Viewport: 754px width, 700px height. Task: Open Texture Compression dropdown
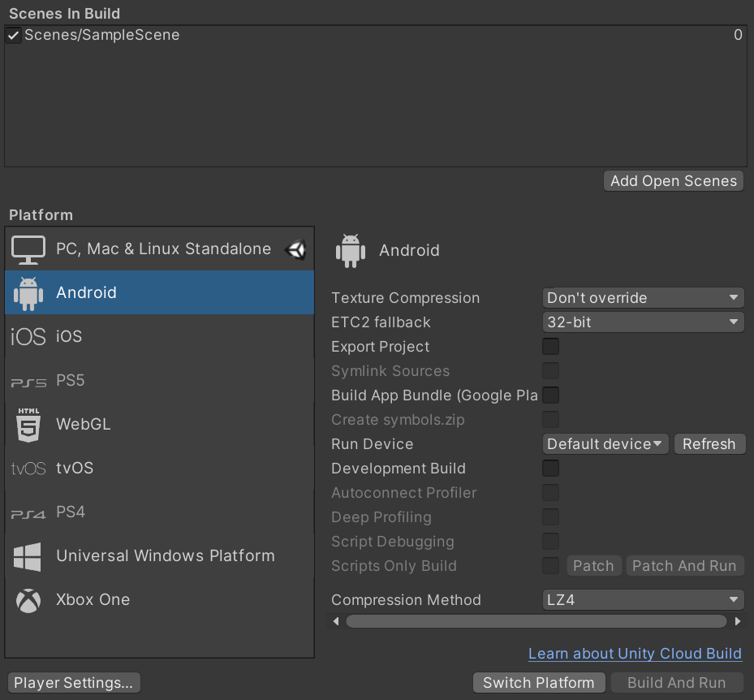643,298
